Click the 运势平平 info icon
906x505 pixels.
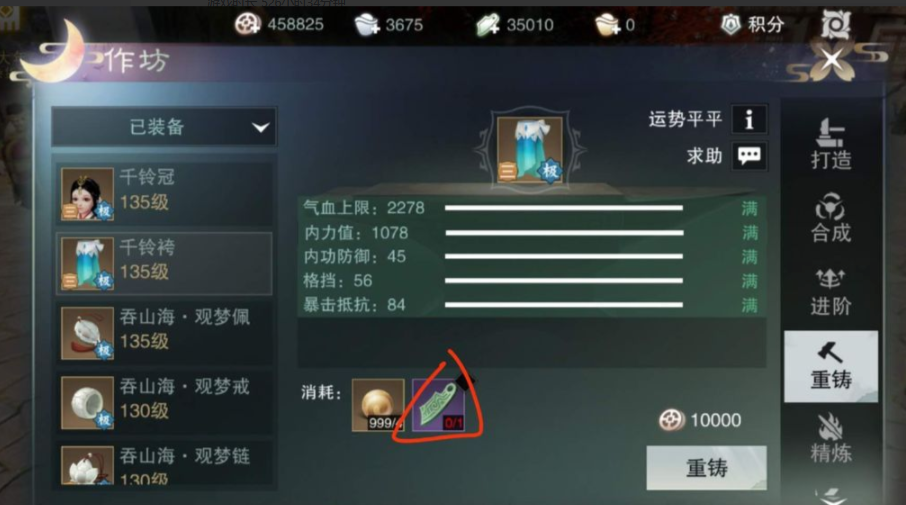click(749, 120)
